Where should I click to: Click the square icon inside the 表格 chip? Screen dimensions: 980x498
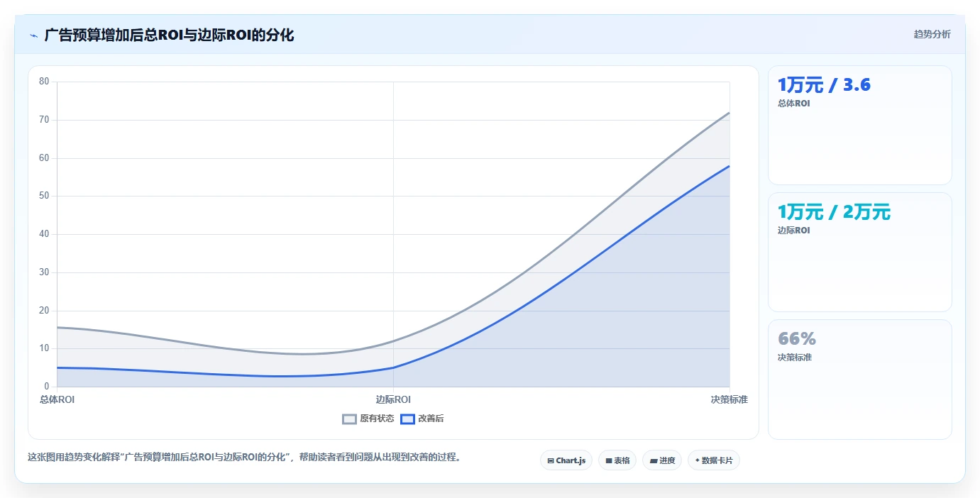pos(609,460)
